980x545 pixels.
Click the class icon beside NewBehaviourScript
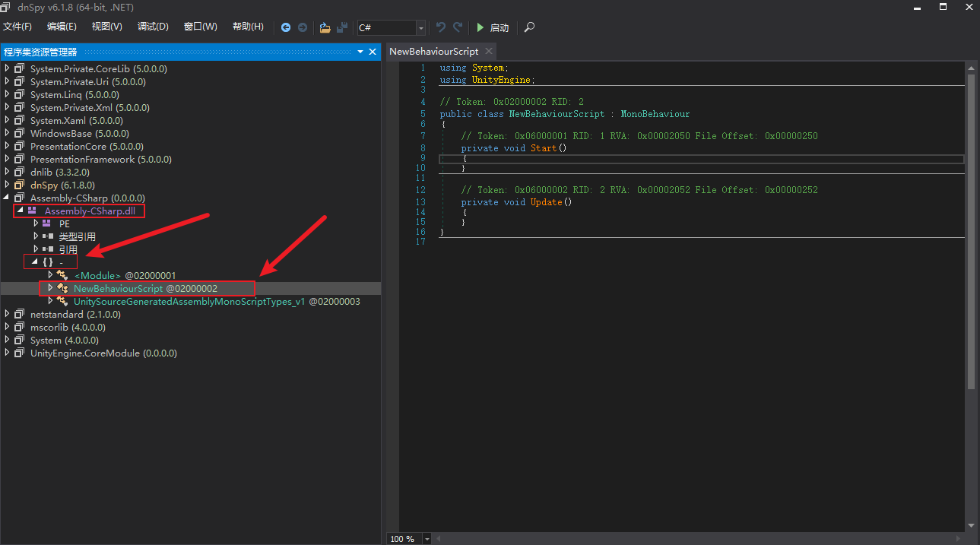coord(62,288)
